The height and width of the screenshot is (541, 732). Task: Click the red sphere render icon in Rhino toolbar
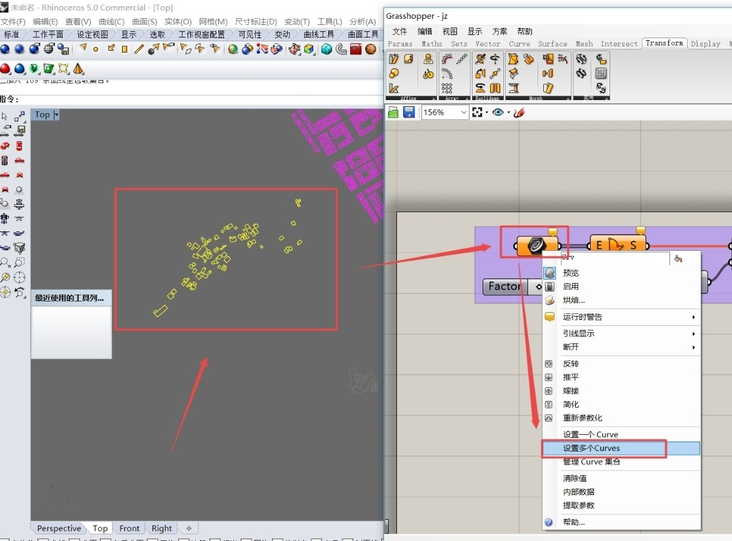[x=5, y=69]
